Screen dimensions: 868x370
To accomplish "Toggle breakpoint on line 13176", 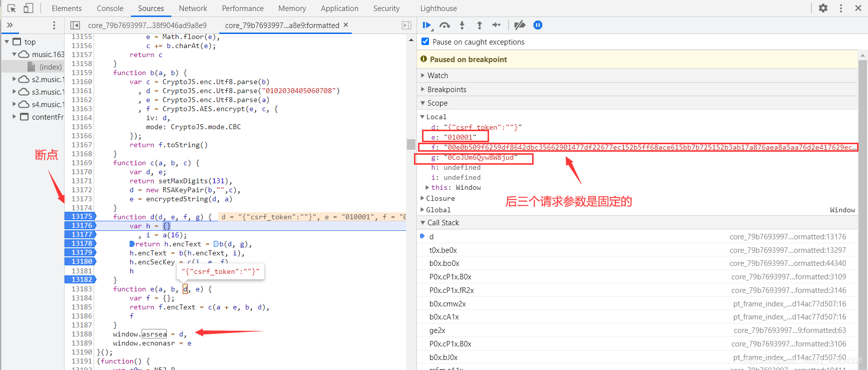I will [80, 225].
